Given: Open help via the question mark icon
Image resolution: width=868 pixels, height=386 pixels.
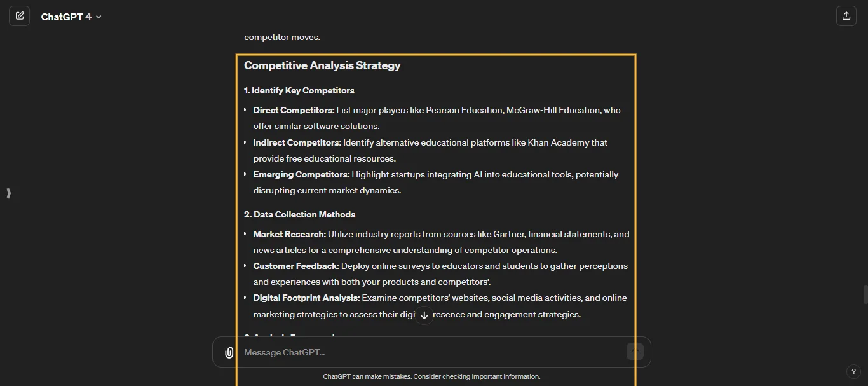Looking at the screenshot, I should (x=853, y=371).
